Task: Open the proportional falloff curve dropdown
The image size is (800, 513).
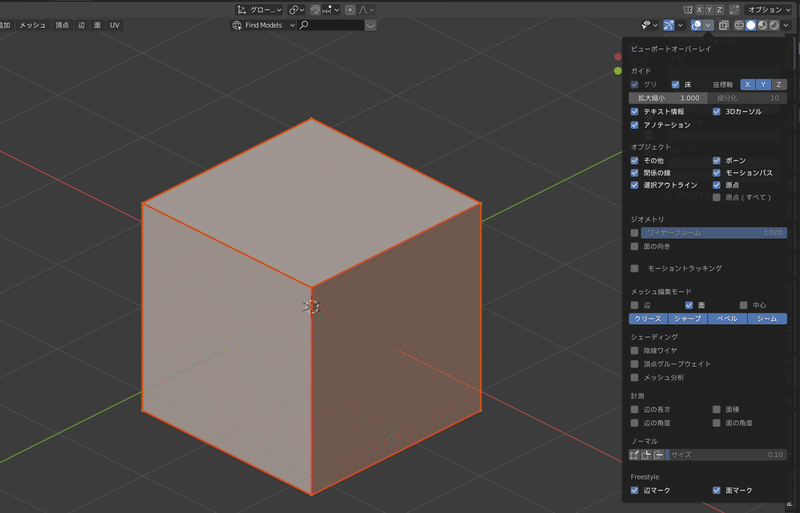Action: (366, 10)
